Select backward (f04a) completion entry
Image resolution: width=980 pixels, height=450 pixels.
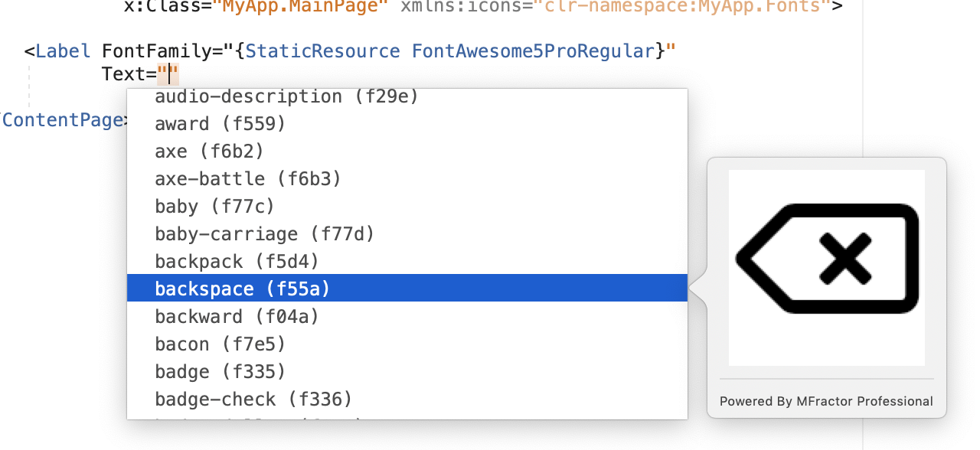pyautogui.click(x=407, y=317)
